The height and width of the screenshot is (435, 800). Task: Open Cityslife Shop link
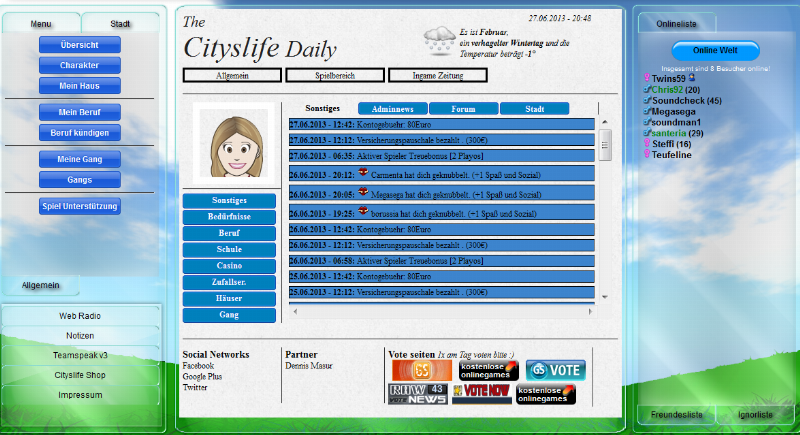[x=80, y=375]
